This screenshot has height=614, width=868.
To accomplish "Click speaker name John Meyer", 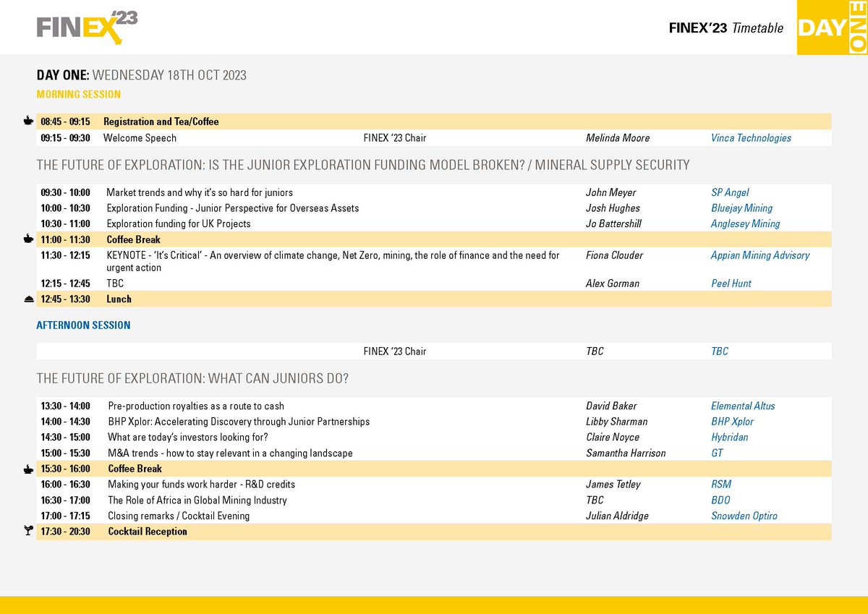I will point(611,192).
